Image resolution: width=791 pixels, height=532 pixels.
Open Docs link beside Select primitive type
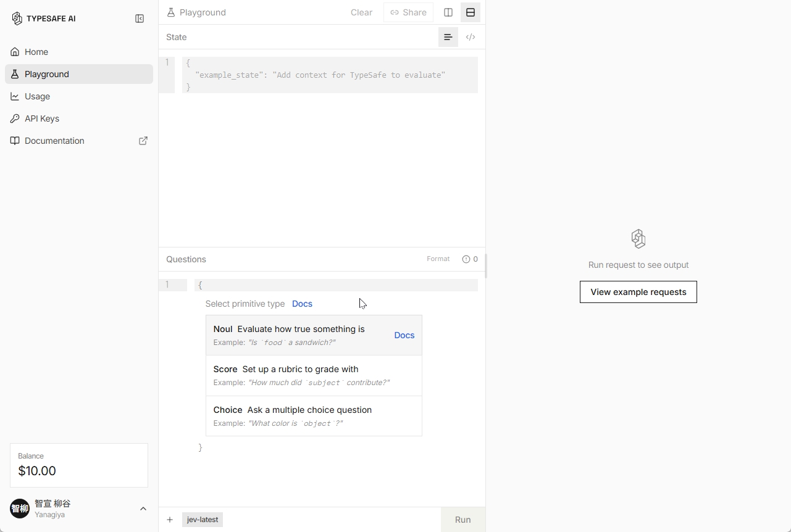pyautogui.click(x=302, y=304)
